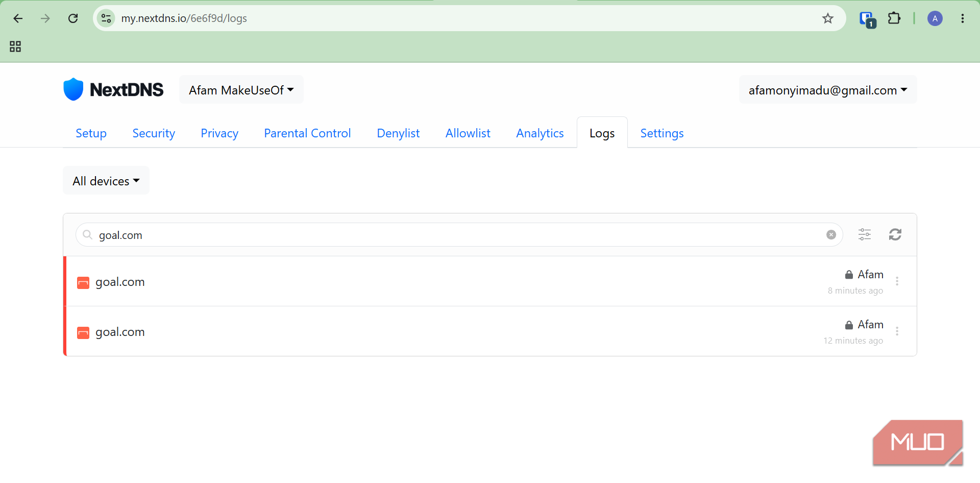Click the magnifier icon in log search
This screenshot has width=980, height=483.
click(88, 234)
